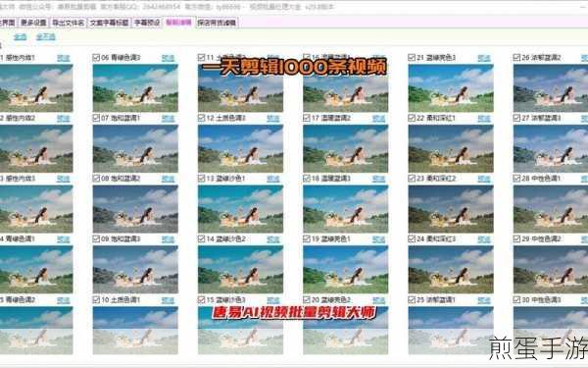Open preview link for filter 20
The height and width of the screenshot is (368, 588).
click(378, 300)
